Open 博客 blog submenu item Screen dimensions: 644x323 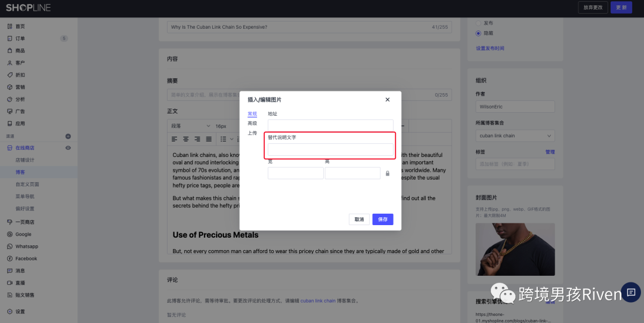pyautogui.click(x=20, y=172)
